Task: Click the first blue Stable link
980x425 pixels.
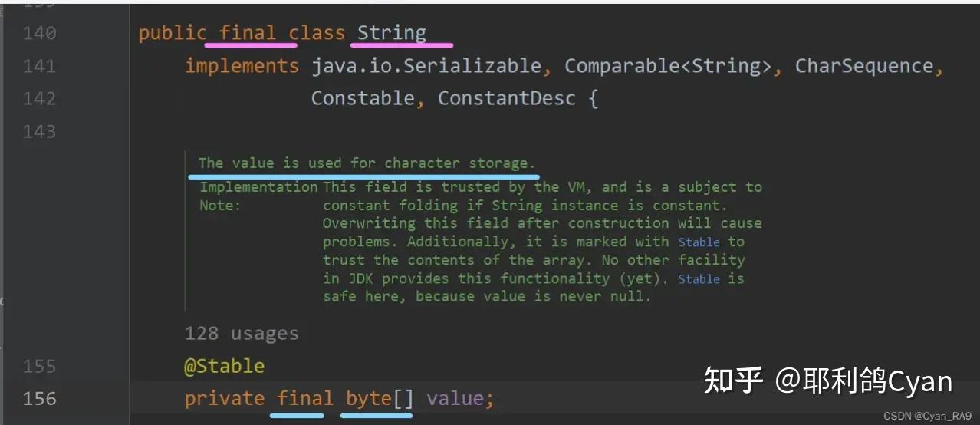Action: (699, 242)
